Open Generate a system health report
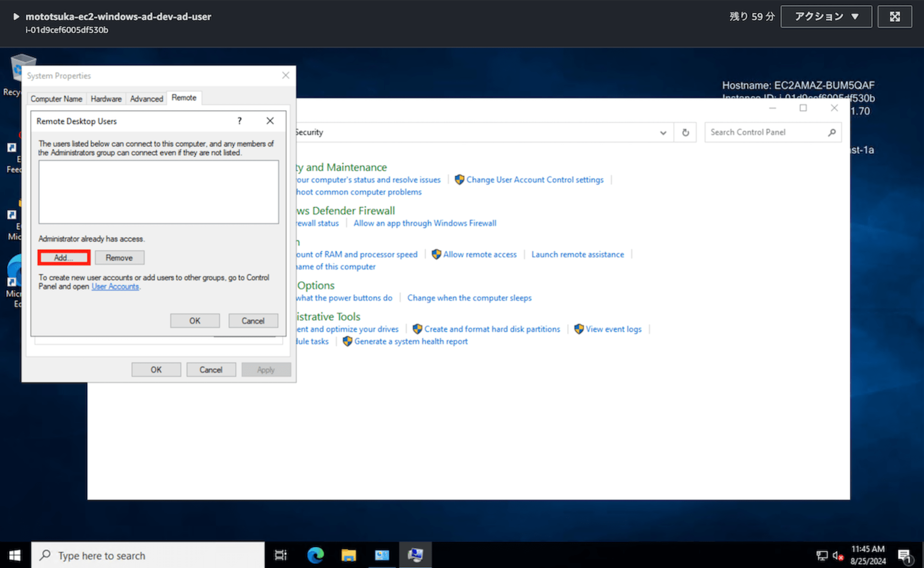Image resolution: width=924 pixels, height=568 pixels. (410, 341)
